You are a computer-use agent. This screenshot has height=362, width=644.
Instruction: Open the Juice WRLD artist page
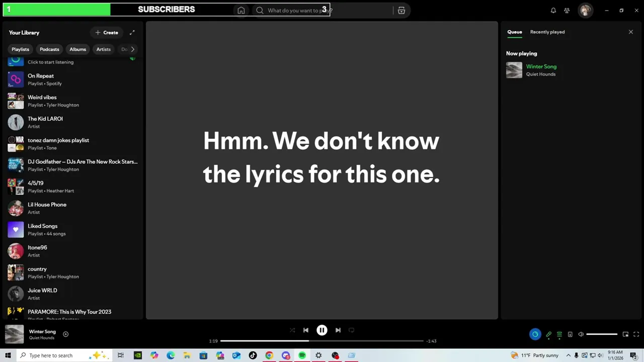coord(73,294)
